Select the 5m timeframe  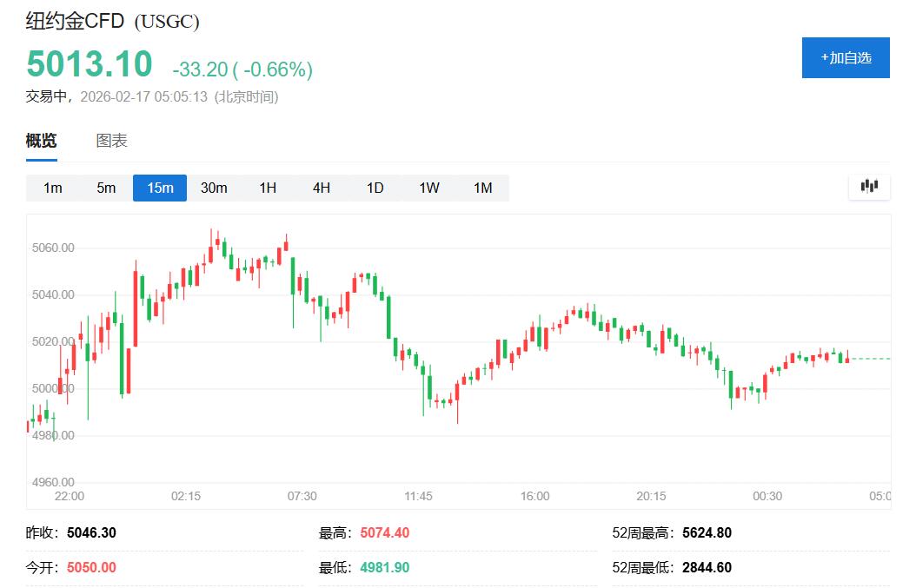click(x=106, y=188)
